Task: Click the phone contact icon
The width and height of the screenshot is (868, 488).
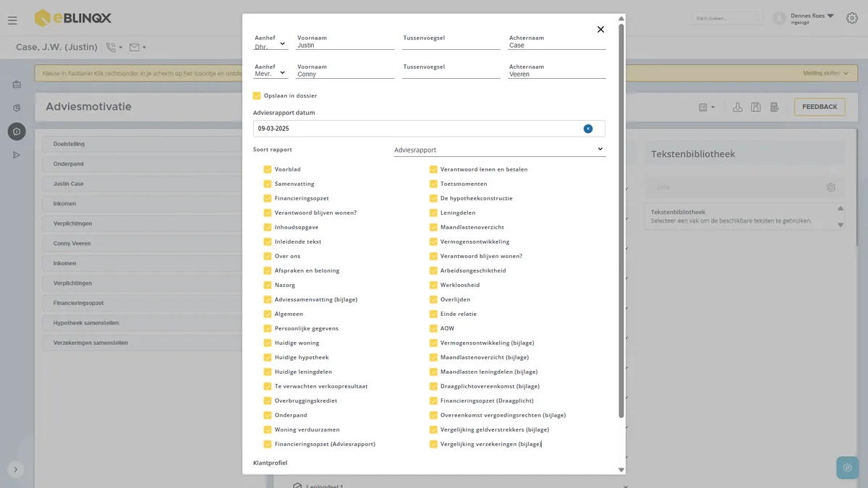Action: pyautogui.click(x=111, y=48)
